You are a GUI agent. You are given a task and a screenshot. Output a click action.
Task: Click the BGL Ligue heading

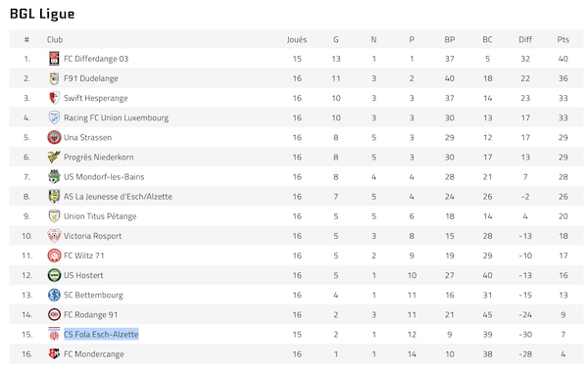[x=42, y=14]
